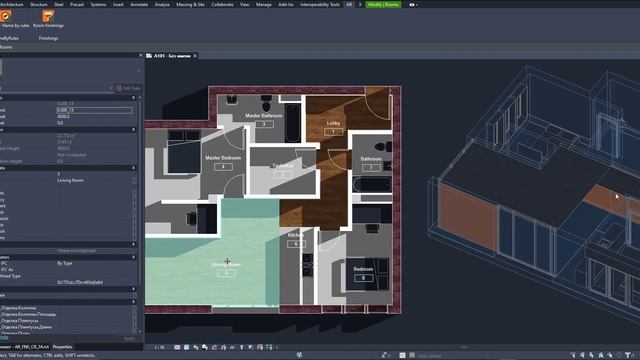640x360 pixels.
Task: Click the 4000.0 offset value
Action: tap(63, 116)
